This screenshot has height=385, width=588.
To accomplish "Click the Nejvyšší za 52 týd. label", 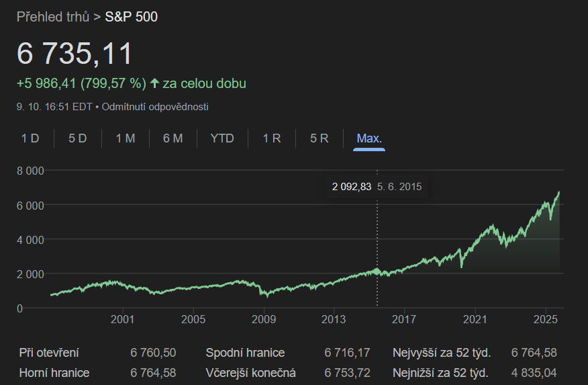I will coord(442,353).
